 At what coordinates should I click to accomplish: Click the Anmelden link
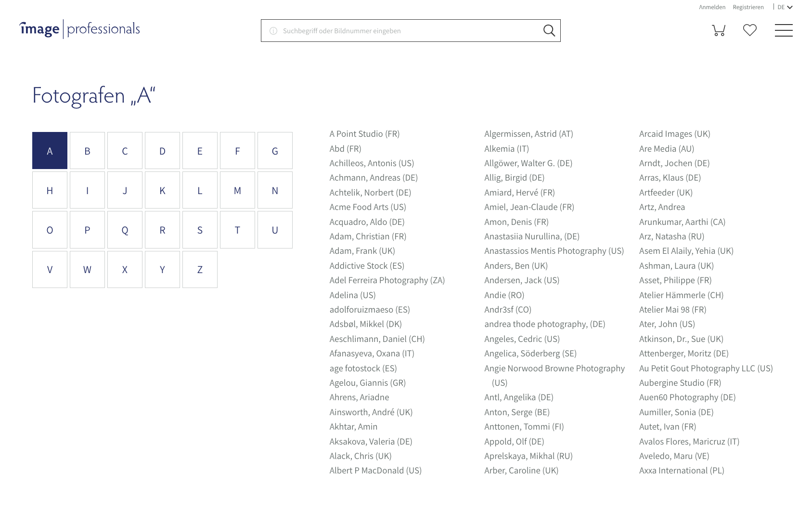(x=712, y=7)
